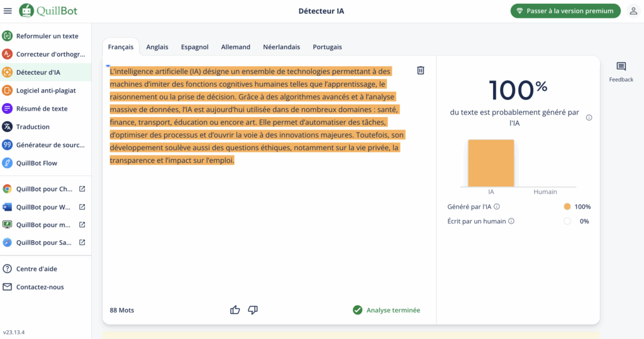Image resolution: width=644 pixels, height=339 pixels.
Task: Choose the Allemand language tab
Action: click(236, 47)
